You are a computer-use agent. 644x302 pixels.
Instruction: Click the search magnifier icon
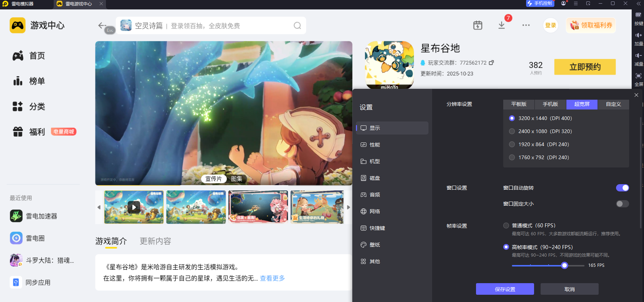click(x=298, y=25)
